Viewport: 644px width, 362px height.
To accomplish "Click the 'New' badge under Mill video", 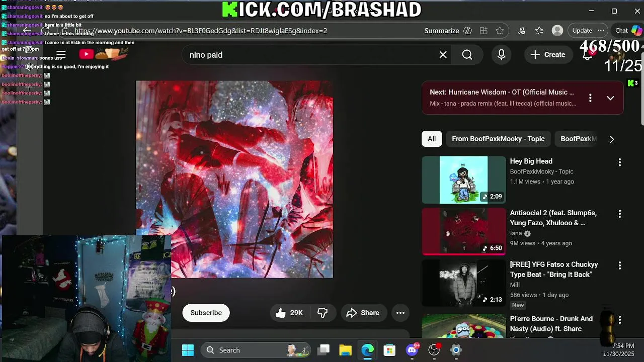I will click(518, 305).
